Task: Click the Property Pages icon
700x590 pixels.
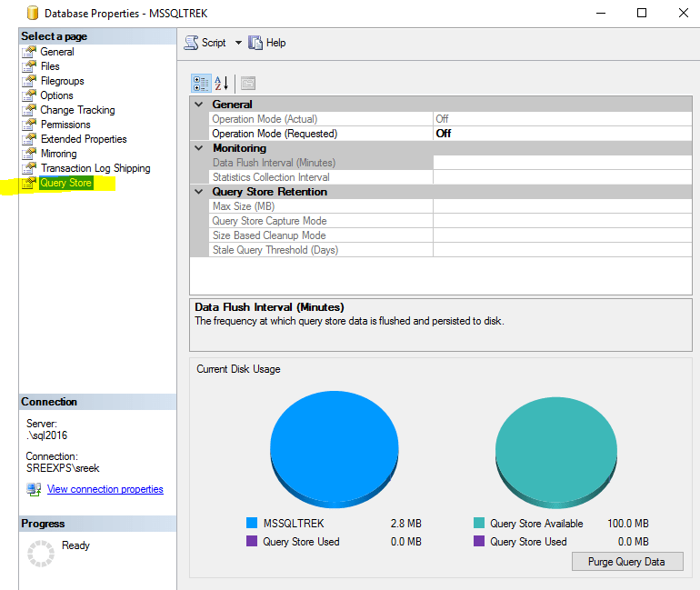Action: (x=247, y=84)
